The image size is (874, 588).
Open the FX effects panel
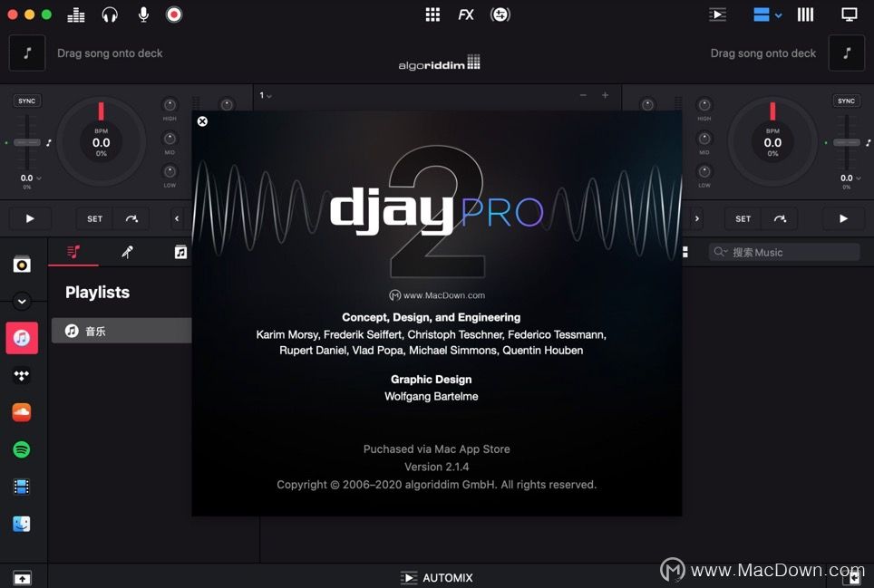466,15
